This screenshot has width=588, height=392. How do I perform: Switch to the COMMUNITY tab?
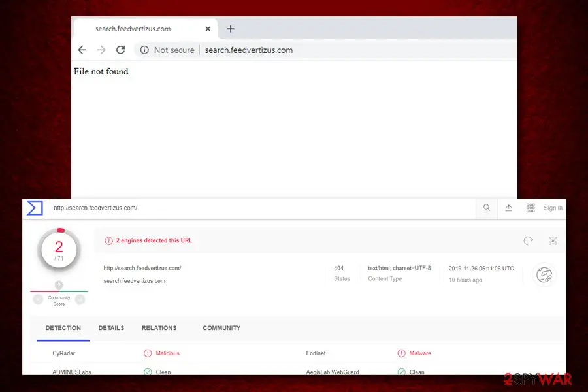coord(221,328)
